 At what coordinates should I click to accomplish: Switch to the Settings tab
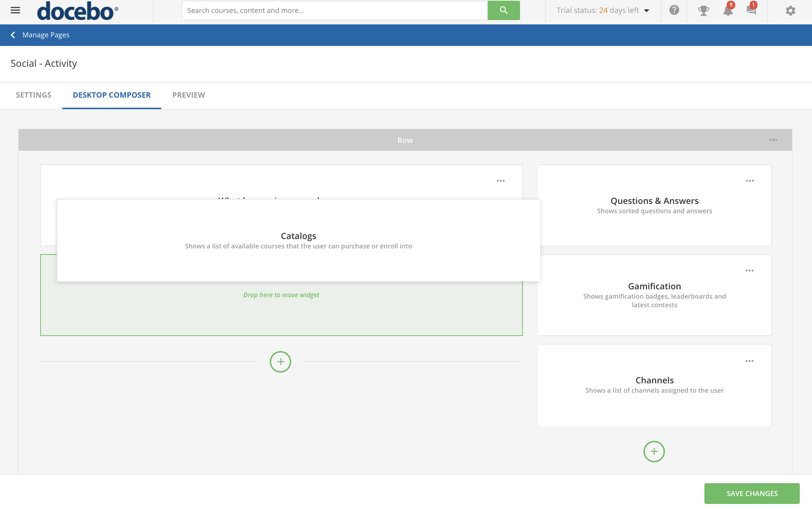(33, 95)
